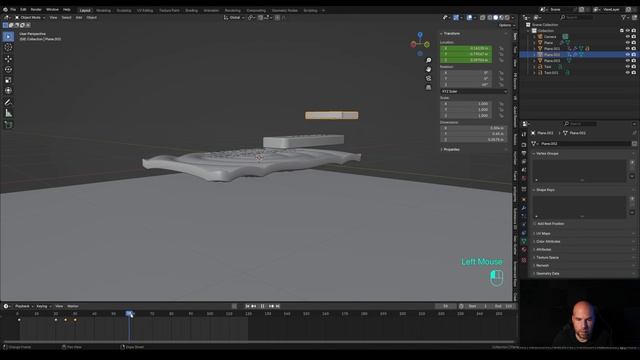640x360 pixels.
Task: Switch to the Modeling workspace tab
Action: pos(103,11)
